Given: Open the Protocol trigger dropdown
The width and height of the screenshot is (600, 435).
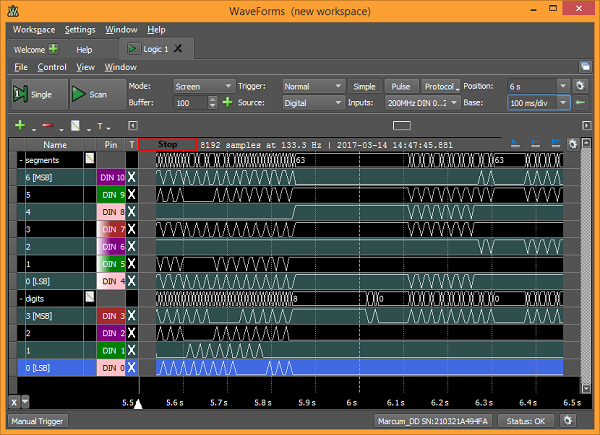Looking at the screenshot, I should pyautogui.click(x=442, y=86).
